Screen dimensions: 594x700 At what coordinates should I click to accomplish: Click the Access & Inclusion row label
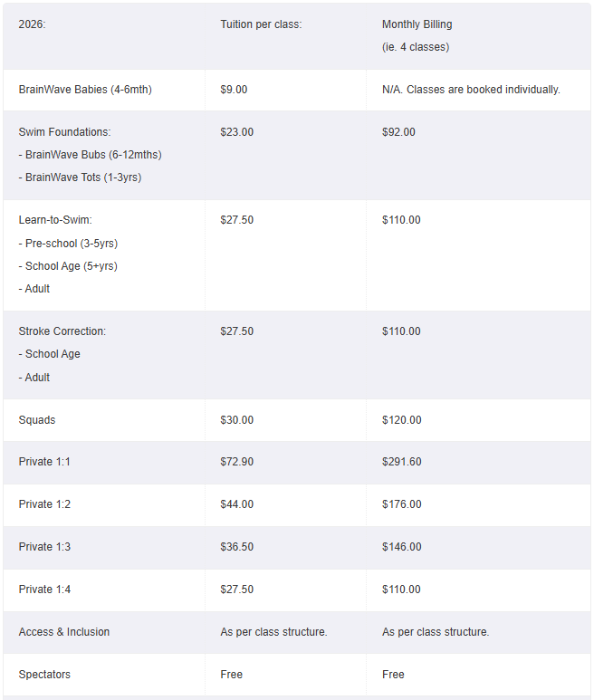point(64,632)
